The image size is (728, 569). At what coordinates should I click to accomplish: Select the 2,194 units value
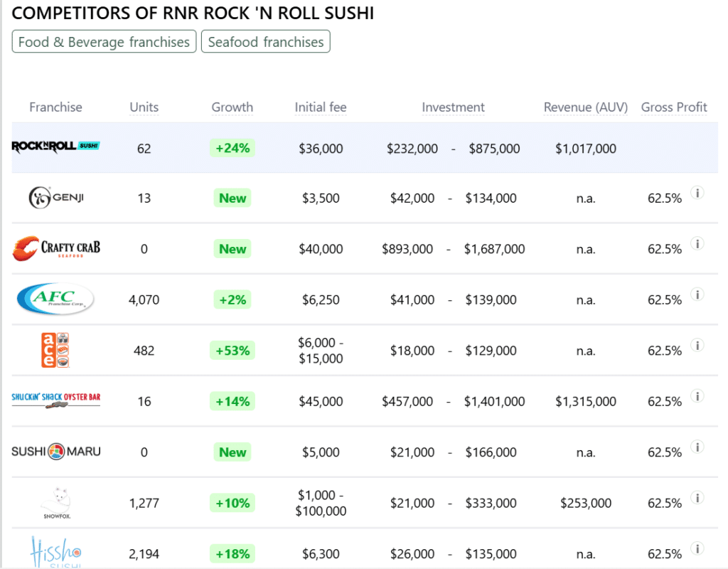pos(144,554)
